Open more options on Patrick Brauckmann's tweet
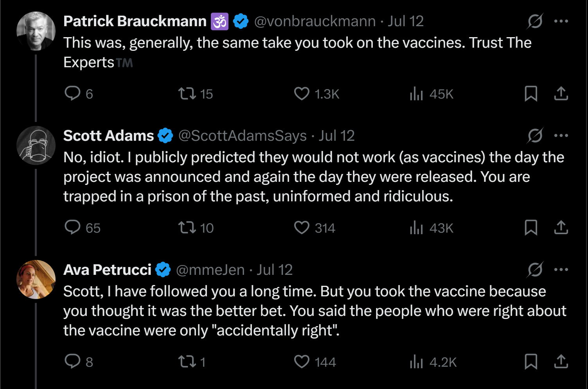The image size is (588, 389). 561,21
